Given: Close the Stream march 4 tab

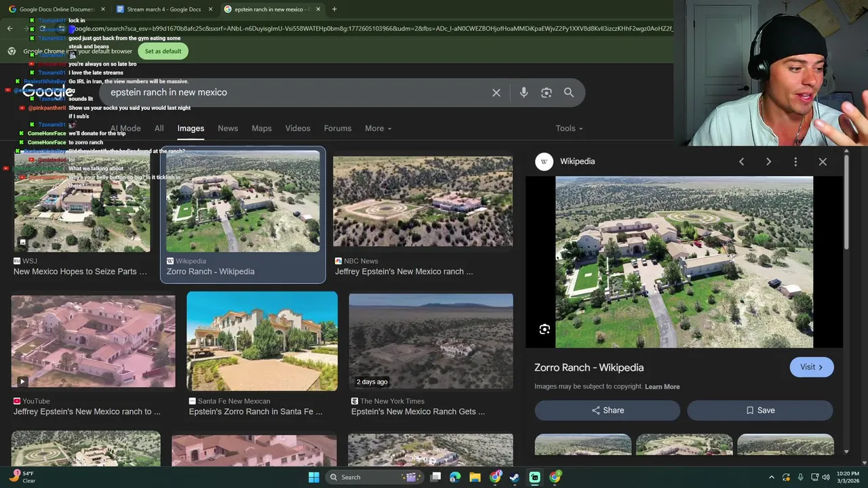Looking at the screenshot, I should [x=210, y=9].
